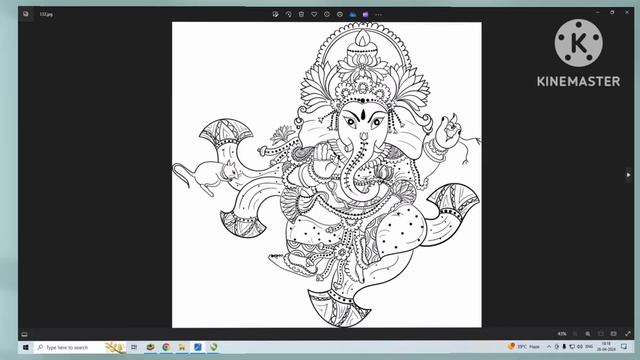Viewport: 640px width, 360px height.
Task: Click the Print icon in Photos toolbar
Action: (340, 14)
